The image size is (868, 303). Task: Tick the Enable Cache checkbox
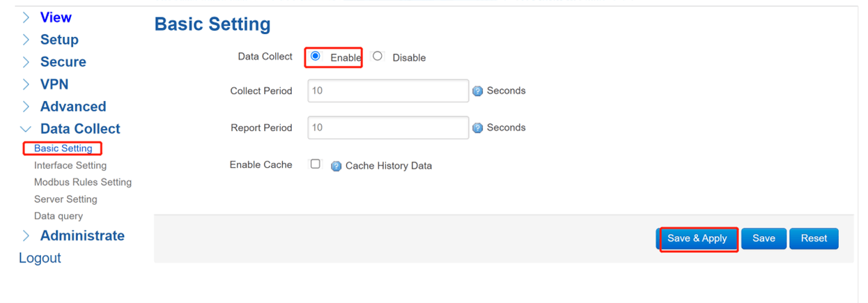316,164
